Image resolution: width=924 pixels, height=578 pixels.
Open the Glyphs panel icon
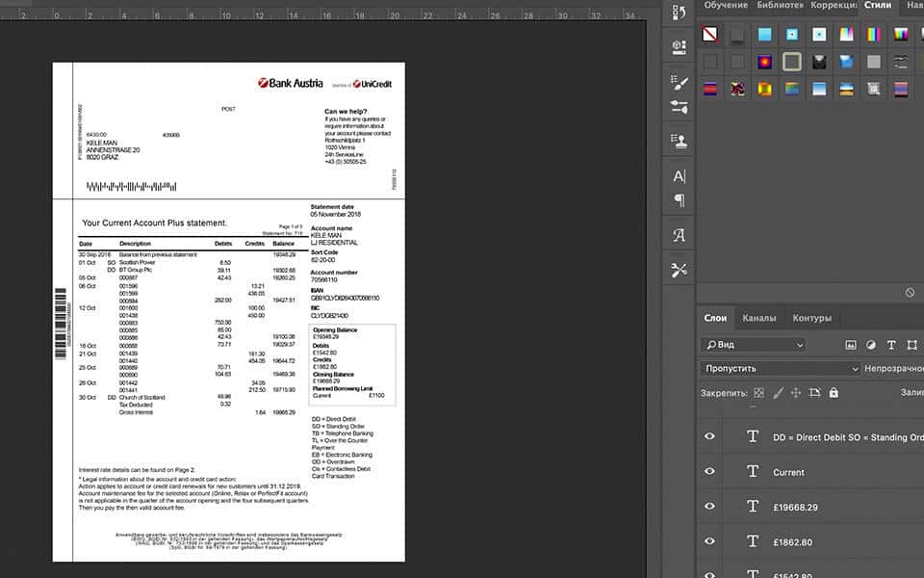click(679, 235)
